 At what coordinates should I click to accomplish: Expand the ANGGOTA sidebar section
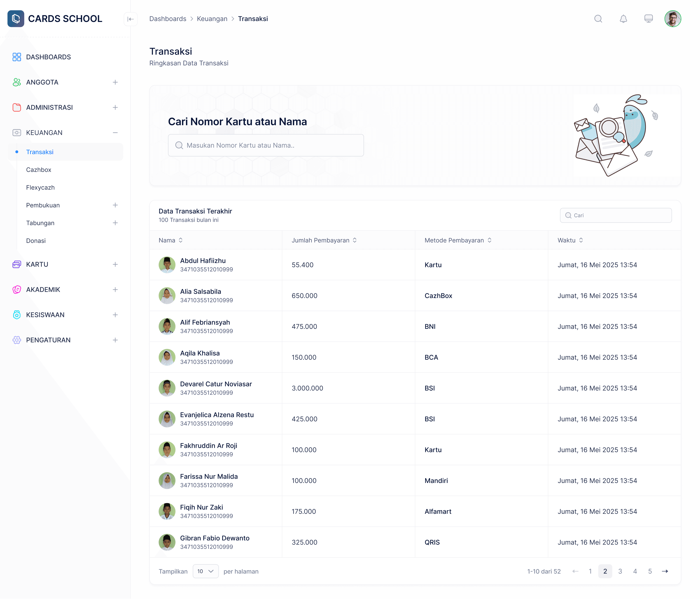coord(115,82)
